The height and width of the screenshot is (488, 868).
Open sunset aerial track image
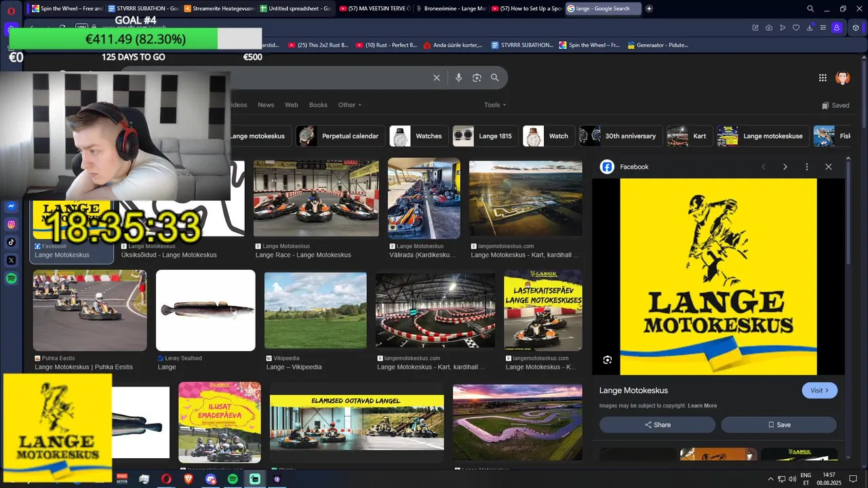[x=517, y=422]
